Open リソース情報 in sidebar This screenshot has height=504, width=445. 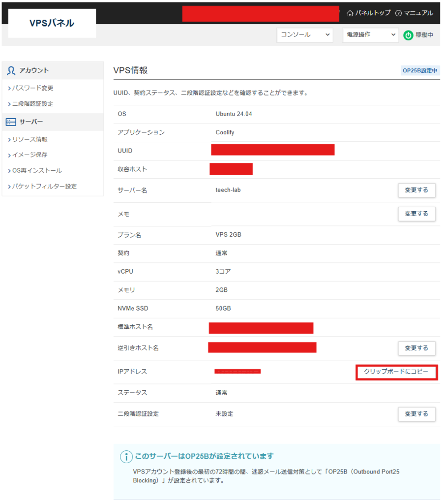click(30, 139)
